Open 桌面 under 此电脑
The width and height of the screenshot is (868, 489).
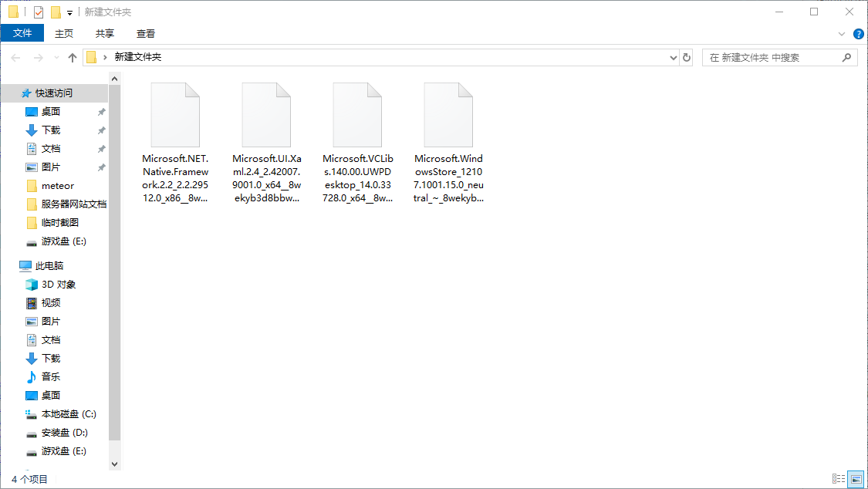[x=51, y=396]
